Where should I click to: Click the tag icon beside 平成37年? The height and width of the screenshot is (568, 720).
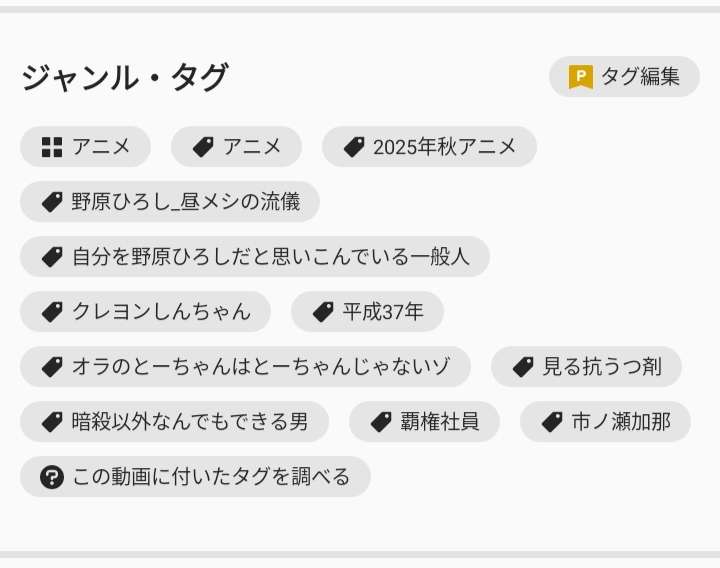[x=323, y=312]
